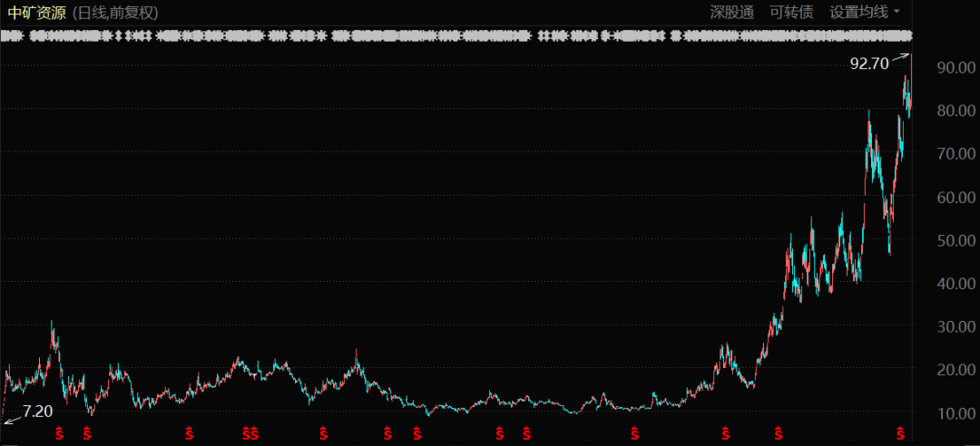980x446 pixels.
Task: Click the 92.70 high price label
Action: tap(868, 63)
